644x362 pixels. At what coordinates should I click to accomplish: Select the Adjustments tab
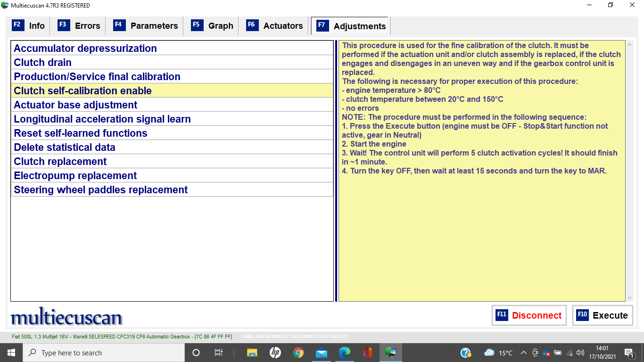pos(351,26)
